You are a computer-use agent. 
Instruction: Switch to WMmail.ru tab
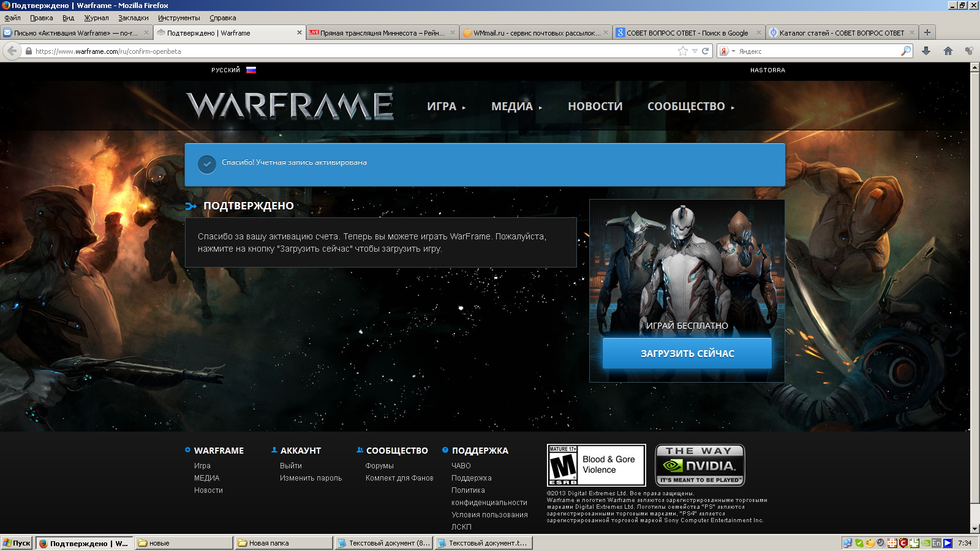point(535,33)
